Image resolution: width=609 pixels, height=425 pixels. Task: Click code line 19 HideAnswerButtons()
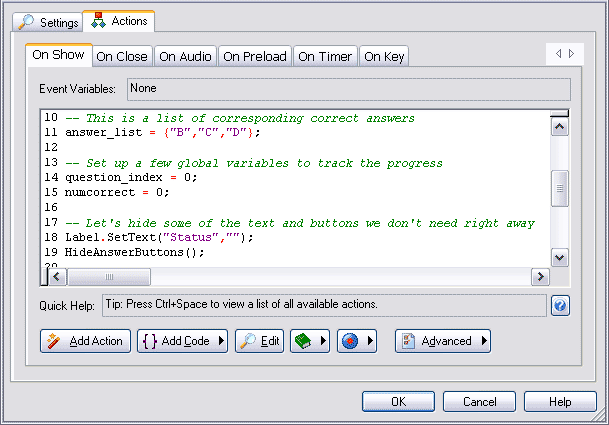[134, 253]
